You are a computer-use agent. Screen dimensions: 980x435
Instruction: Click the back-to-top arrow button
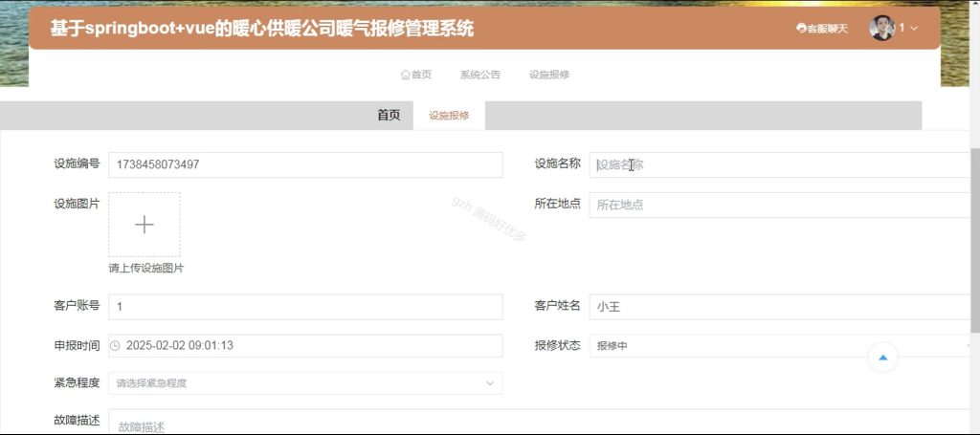[883, 358]
